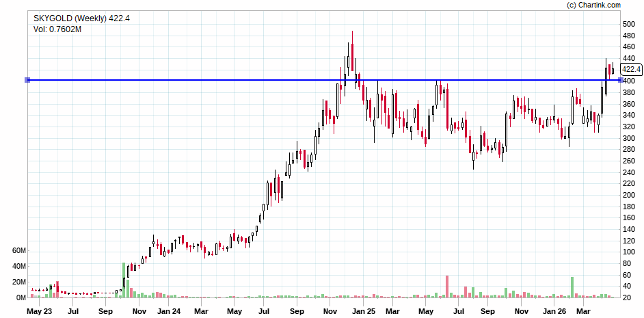Click the 140 price axis label
The image size is (644, 318).
point(629,229)
